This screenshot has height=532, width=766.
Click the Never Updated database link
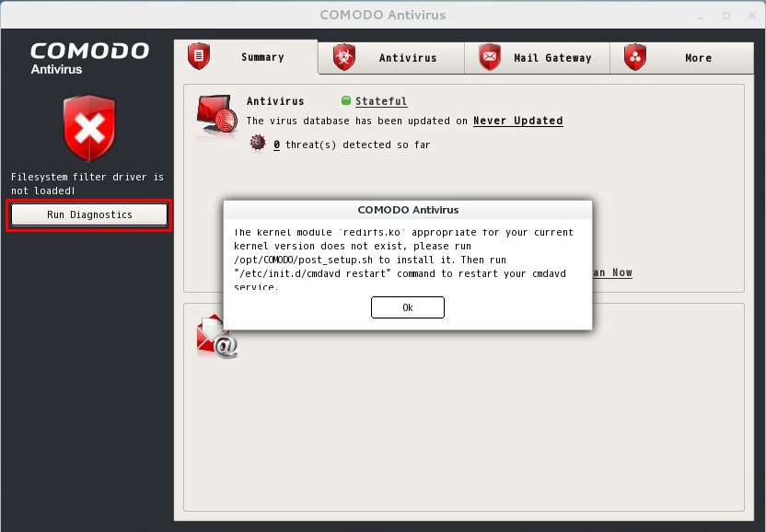click(x=517, y=121)
